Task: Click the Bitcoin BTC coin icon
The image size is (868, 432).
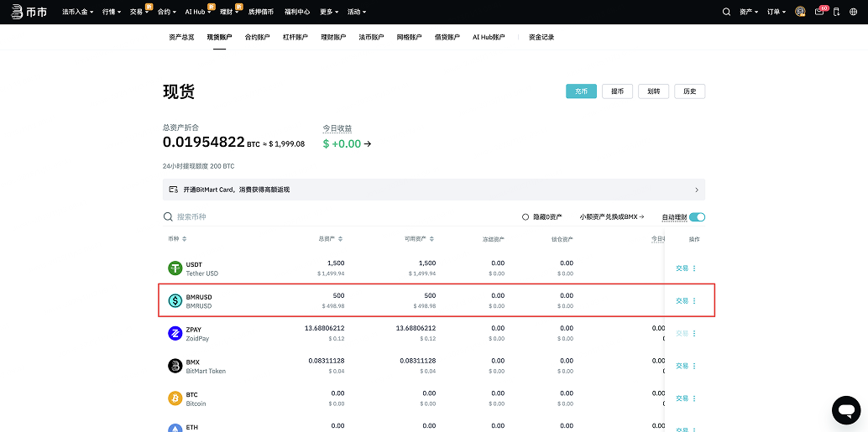Action: tap(175, 398)
